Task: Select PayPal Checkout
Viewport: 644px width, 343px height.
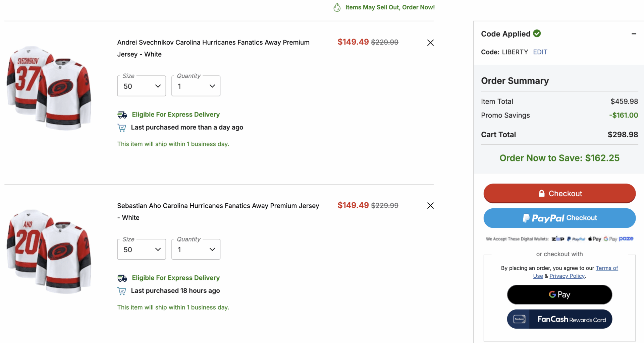Action: [559, 218]
